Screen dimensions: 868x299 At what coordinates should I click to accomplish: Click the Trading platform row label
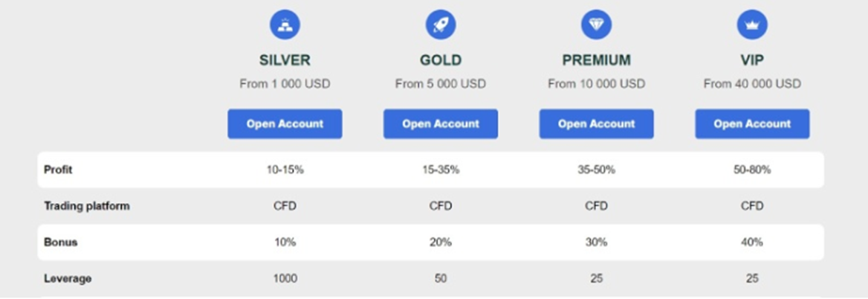(86, 206)
